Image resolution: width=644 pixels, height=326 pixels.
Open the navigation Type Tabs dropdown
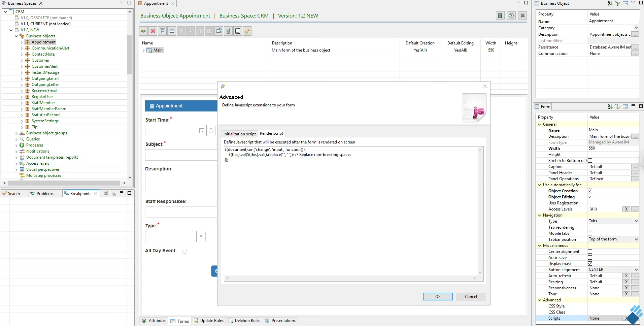tap(636, 221)
